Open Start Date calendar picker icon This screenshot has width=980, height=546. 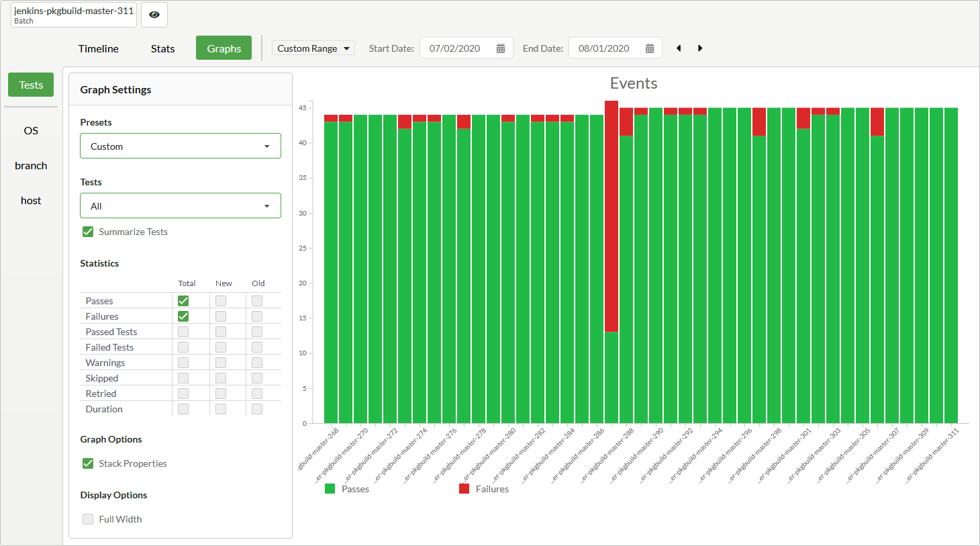tap(501, 48)
